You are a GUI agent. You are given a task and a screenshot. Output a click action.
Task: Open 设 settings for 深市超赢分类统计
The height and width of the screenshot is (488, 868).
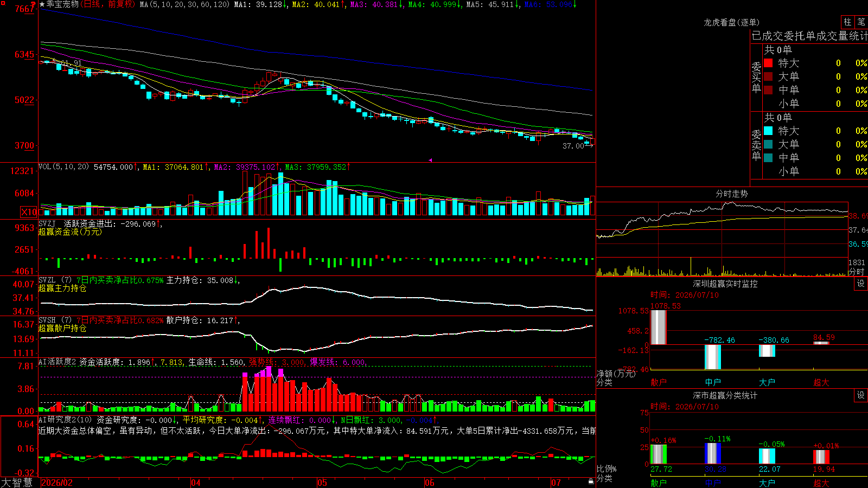pyautogui.click(x=861, y=395)
